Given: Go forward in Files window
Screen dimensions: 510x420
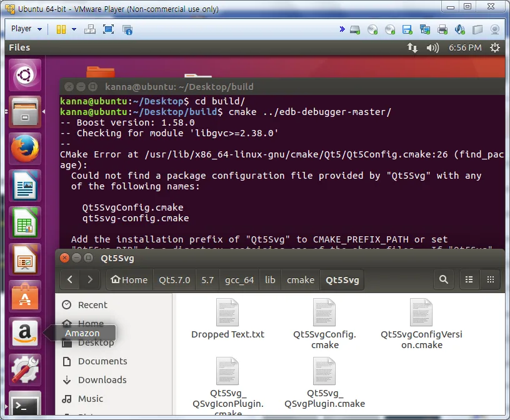Looking at the screenshot, I should coord(90,279).
